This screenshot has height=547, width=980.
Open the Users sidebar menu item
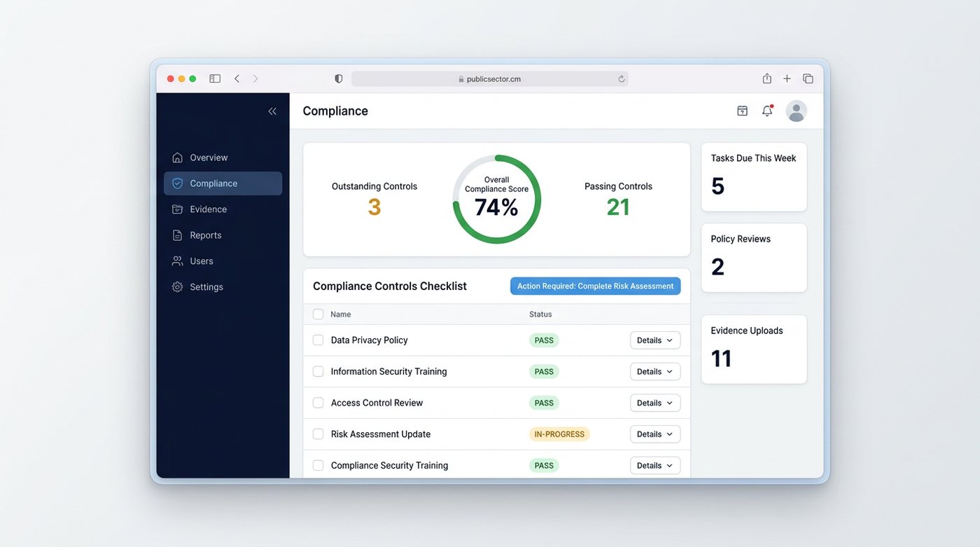pos(223,261)
